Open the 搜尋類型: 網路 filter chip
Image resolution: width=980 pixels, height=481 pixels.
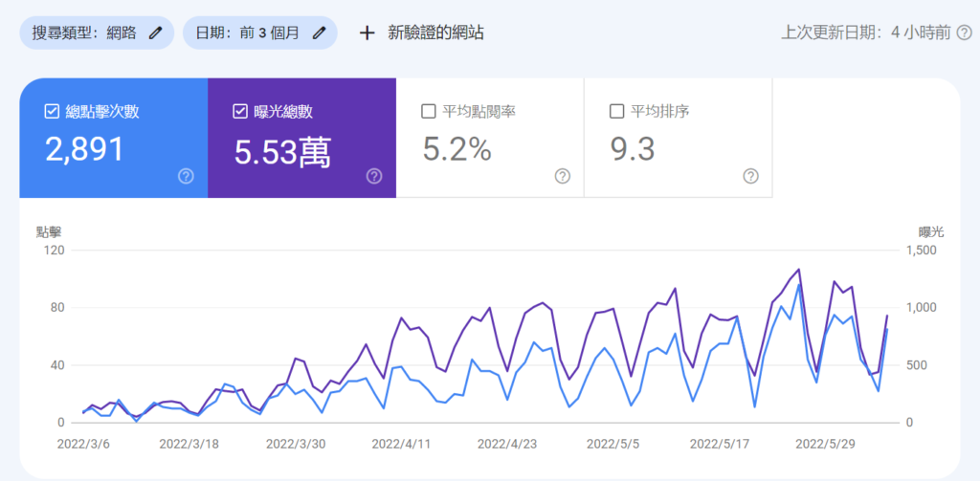click(x=84, y=33)
